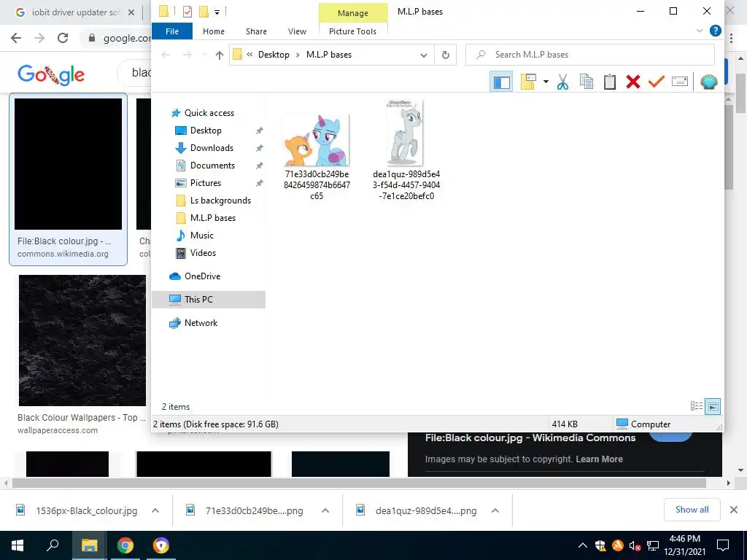Switch to the Home ribbon tab

[x=214, y=31]
